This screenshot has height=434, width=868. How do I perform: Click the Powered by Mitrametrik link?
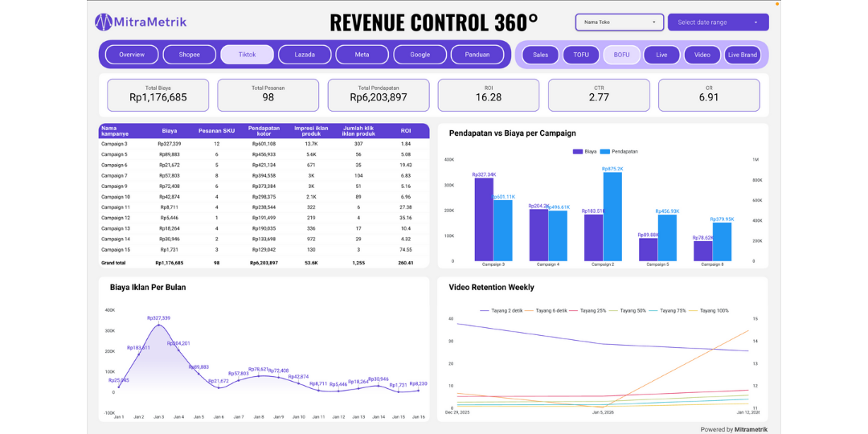click(734, 429)
